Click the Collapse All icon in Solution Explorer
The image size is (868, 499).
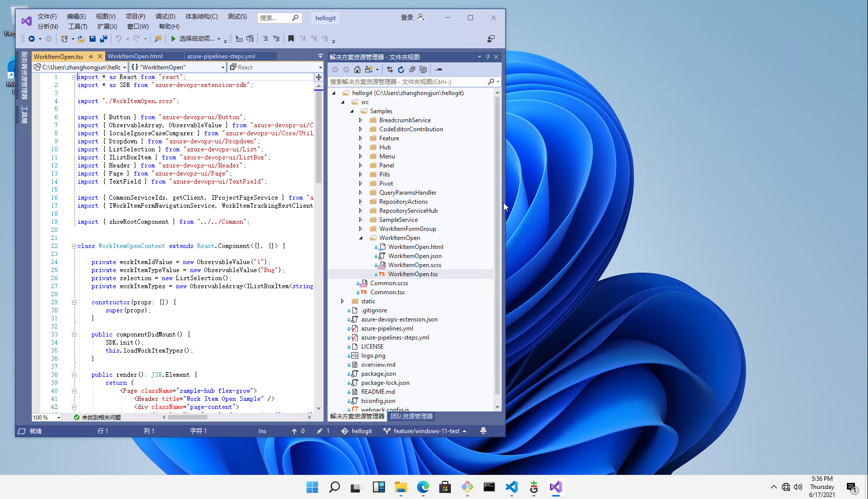tap(412, 69)
